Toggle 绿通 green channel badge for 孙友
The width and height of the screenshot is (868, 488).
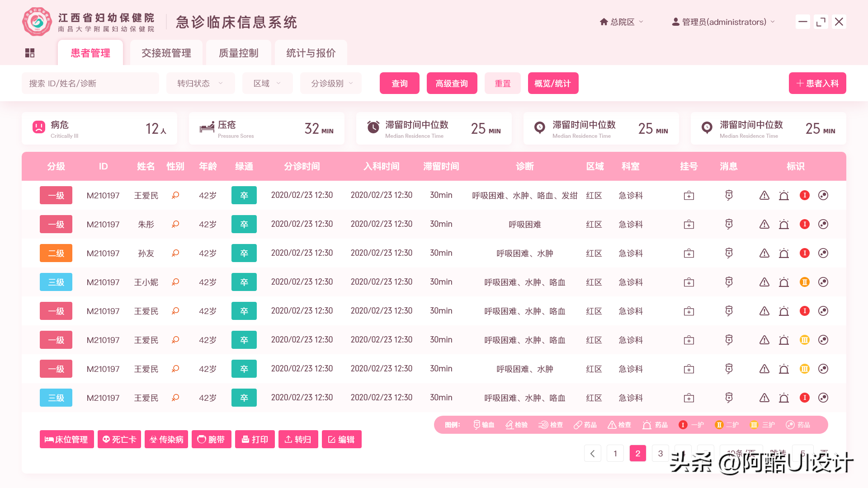[244, 253]
